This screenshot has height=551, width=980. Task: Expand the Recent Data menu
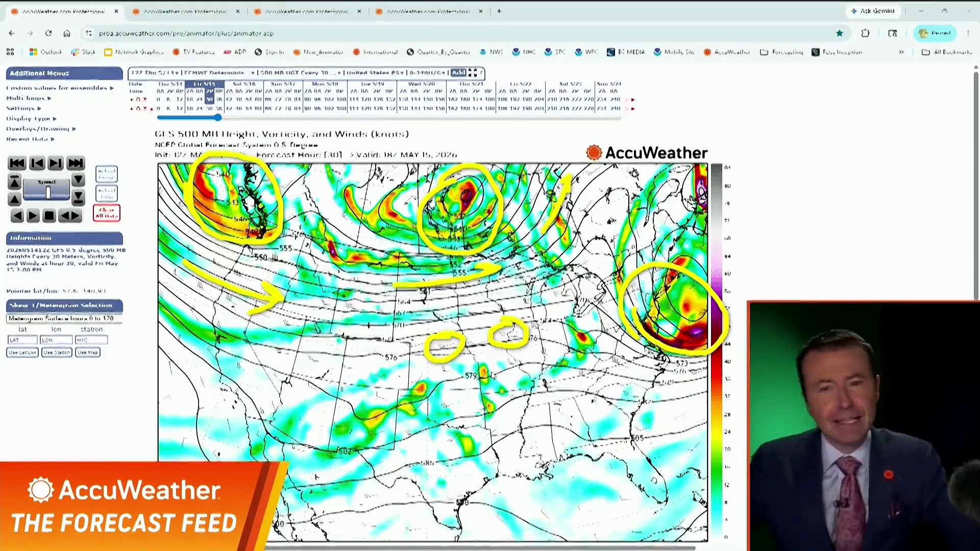coord(30,139)
